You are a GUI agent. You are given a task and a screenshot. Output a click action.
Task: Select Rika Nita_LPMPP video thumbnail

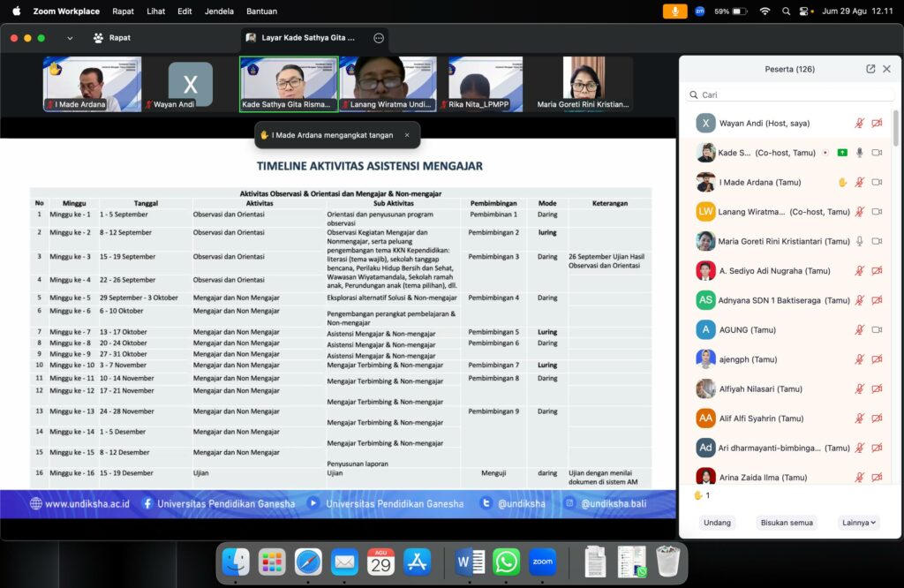pos(486,84)
